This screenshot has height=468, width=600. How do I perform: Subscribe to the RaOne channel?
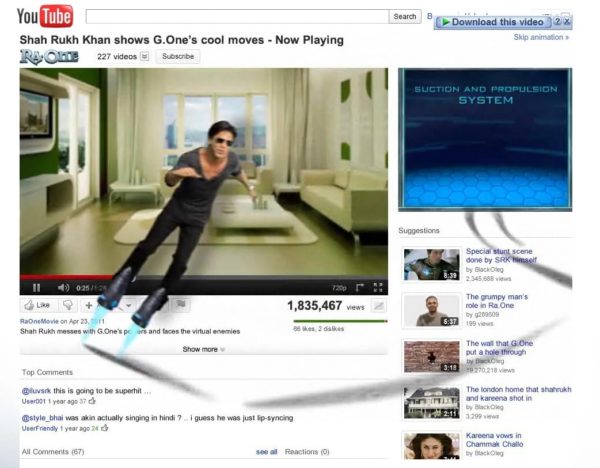pyautogui.click(x=177, y=57)
